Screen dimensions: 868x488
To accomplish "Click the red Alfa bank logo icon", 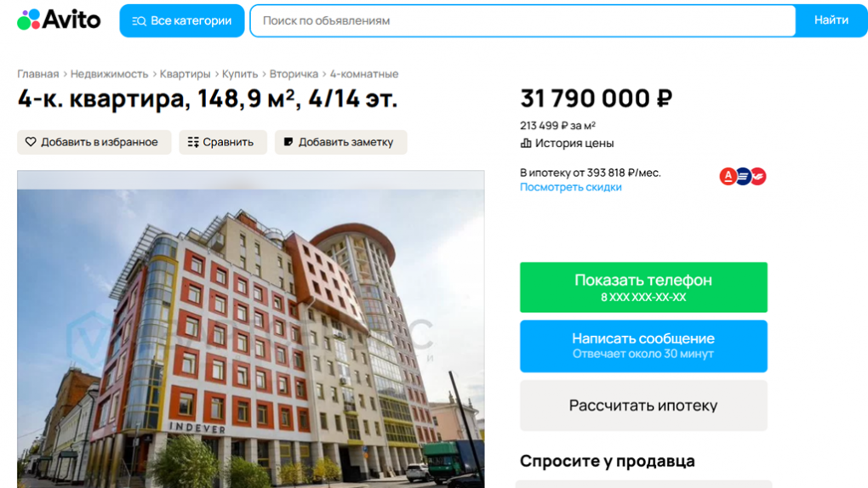I will pyautogui.click(x=728, y=177).
